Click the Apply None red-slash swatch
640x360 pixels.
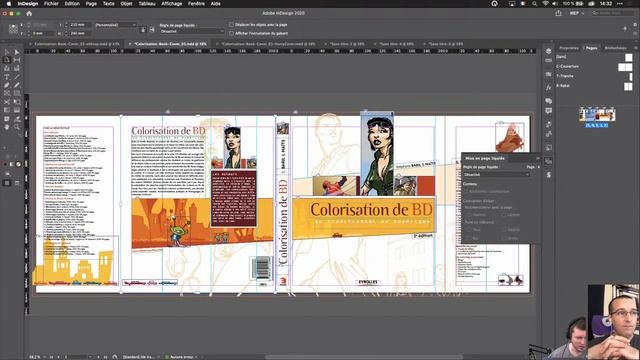coord(18,164)
